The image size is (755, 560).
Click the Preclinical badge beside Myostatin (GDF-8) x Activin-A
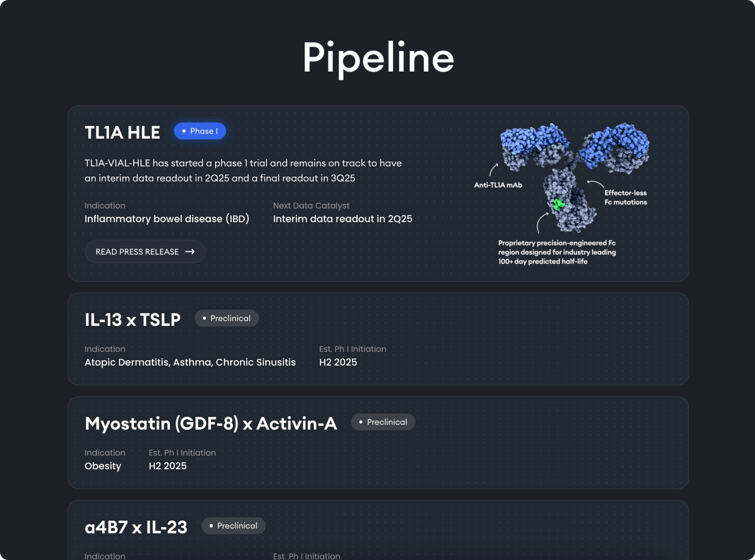point(383,422)
